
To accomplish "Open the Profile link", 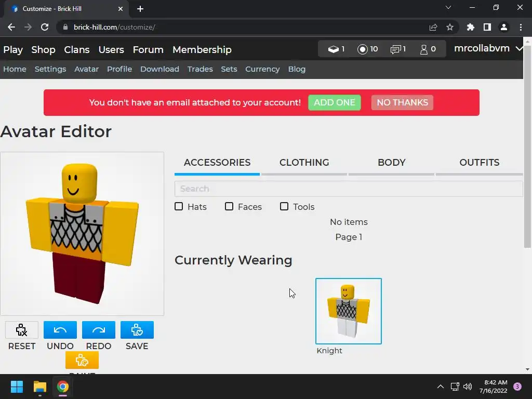I will (x=119, y=69).
